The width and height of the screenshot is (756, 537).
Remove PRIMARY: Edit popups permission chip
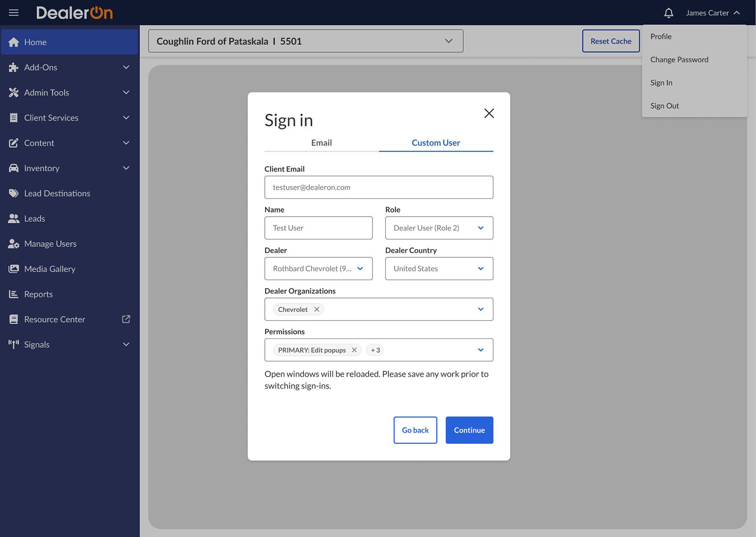[x=354, y=350]
